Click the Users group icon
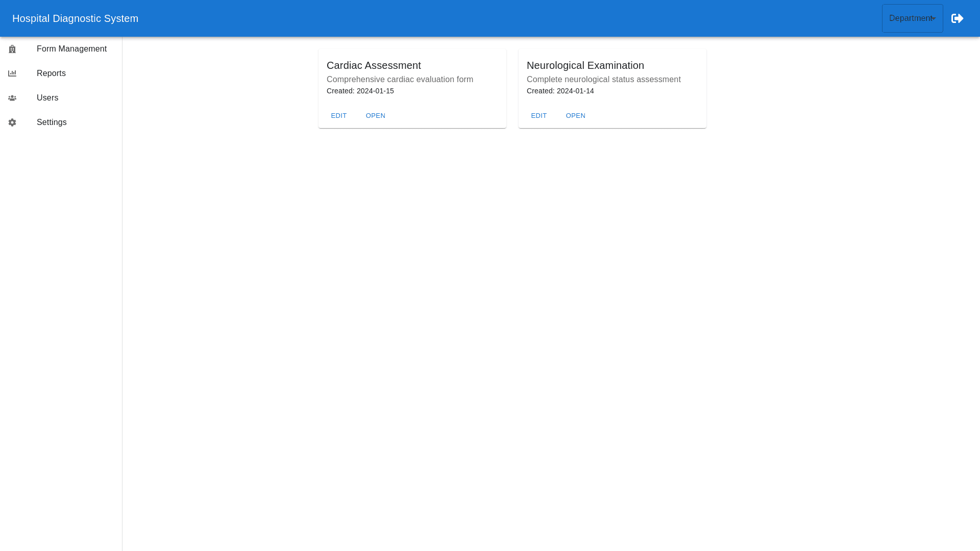The image size is (980, 551). click(x=12, y=98)
